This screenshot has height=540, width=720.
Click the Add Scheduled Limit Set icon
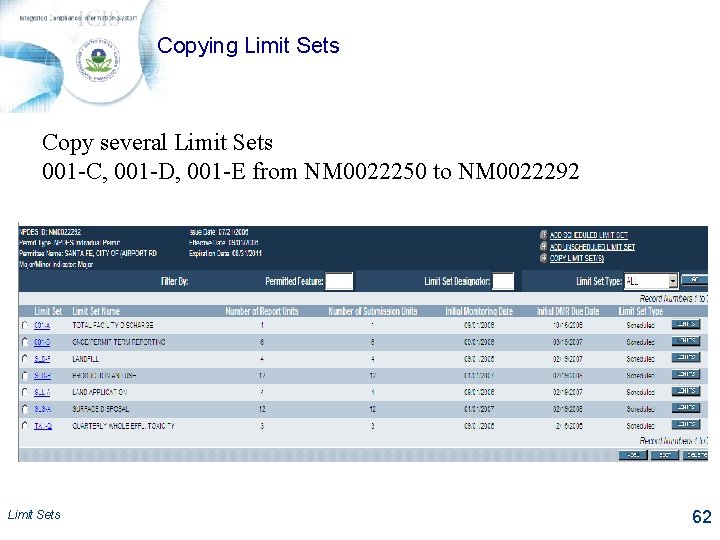(543, 234)
